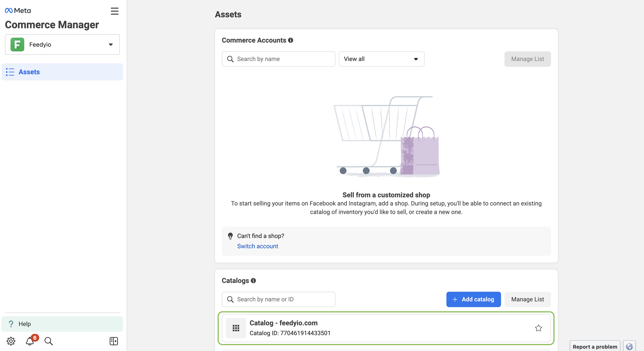This screenshot has height=351, width=644.
Task: Click Catalog ID: 770461914433501 text
Action: pyautogui.click(x=290, y=333)
